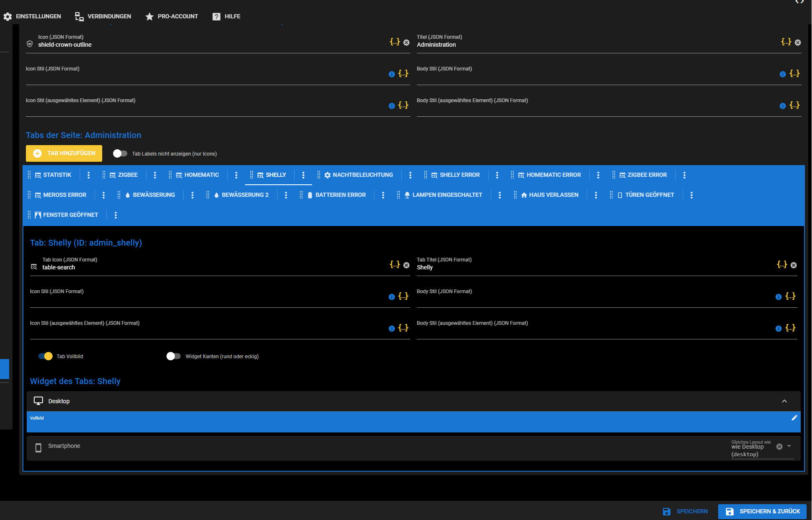Open JSON editor for page Icon field
The image size is (812, 520).
[395, 42]
